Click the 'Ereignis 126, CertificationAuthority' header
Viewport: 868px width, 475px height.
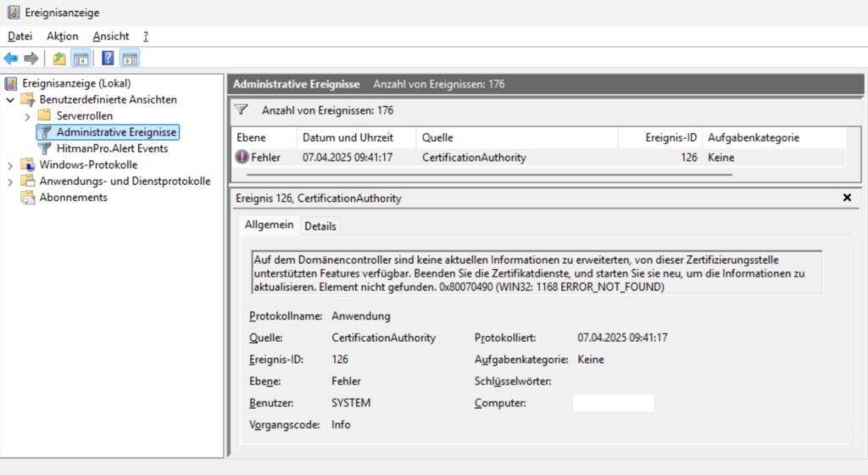tap(319, 198)
